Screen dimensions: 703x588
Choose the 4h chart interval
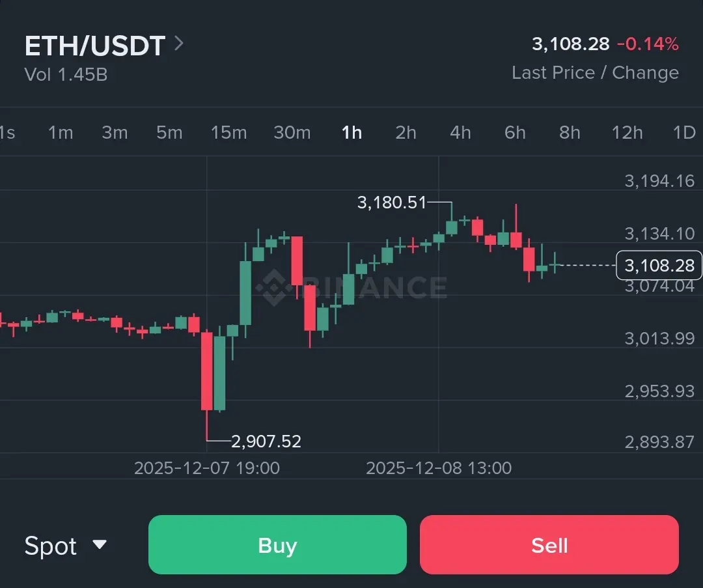(460, 133)
